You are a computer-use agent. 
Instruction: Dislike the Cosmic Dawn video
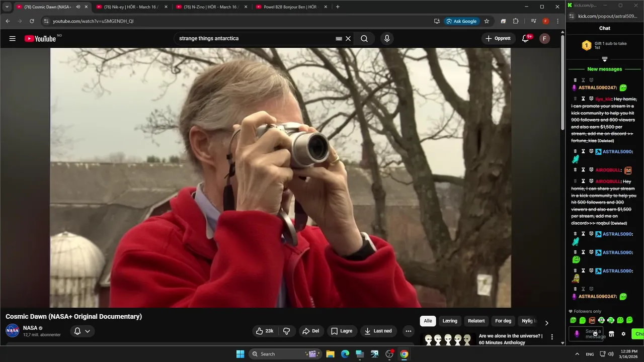click(x=286, y=331)
